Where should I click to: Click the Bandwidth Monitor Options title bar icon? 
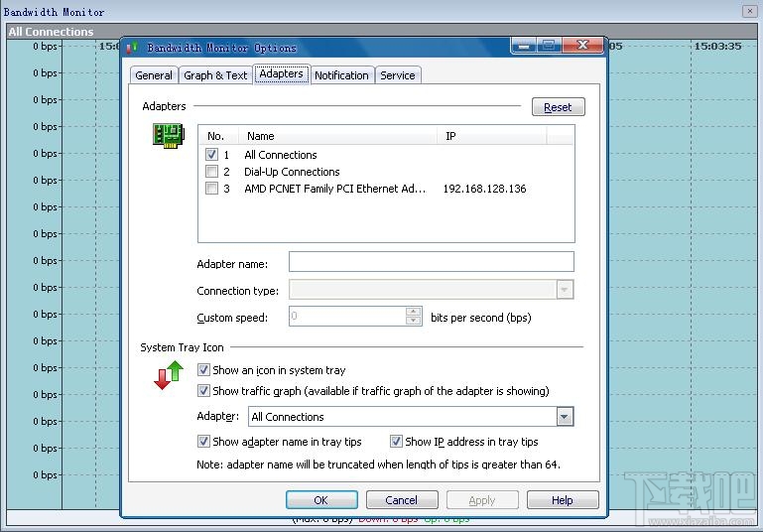132,48
